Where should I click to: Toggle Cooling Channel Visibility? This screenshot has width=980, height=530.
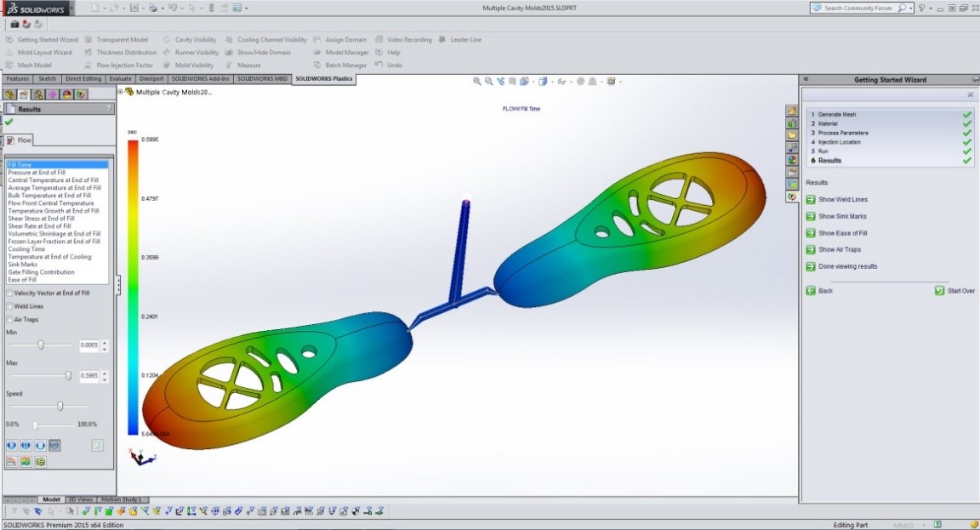click(x=266, y=39)
